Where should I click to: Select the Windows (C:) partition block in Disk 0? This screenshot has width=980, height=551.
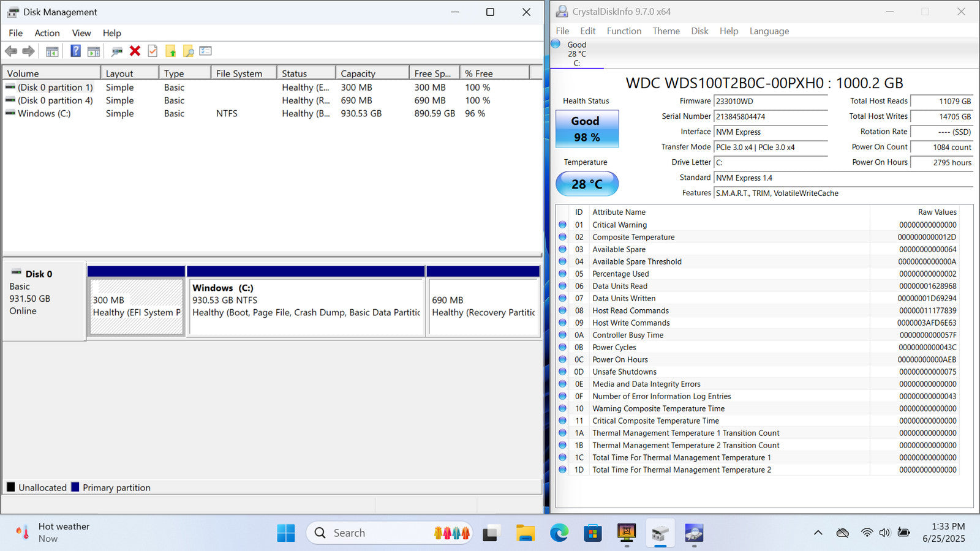[x=306, y=307]
